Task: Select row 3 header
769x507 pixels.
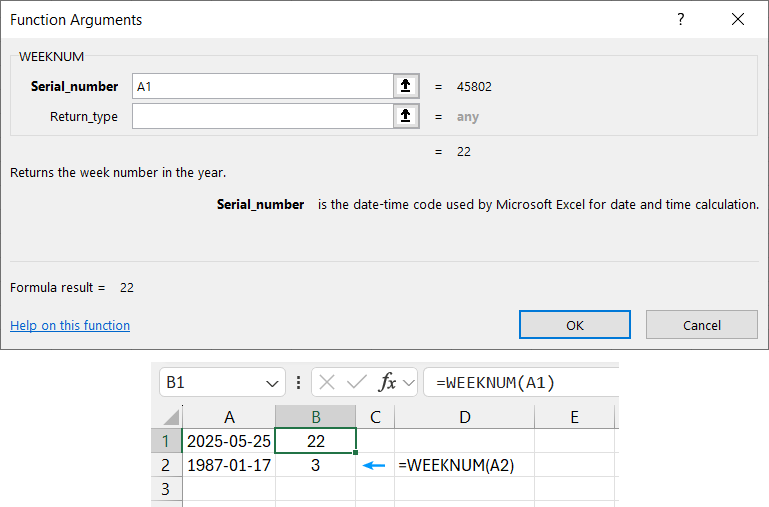Action: point(166,489)
